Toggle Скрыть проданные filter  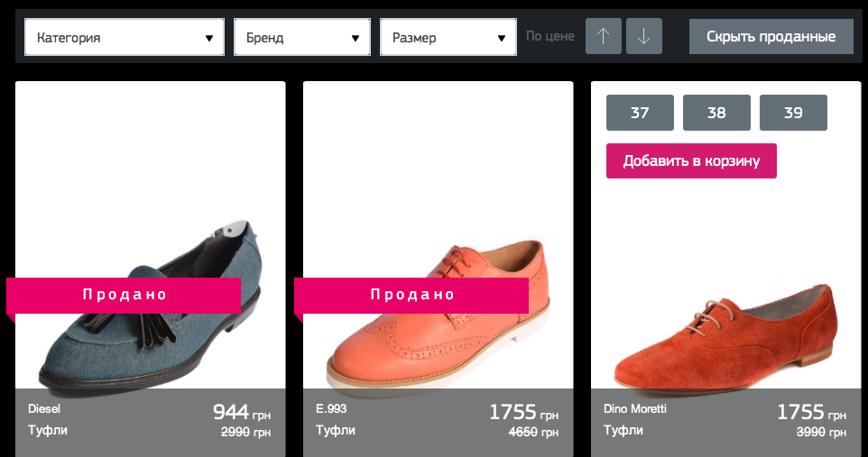[771, 37]
